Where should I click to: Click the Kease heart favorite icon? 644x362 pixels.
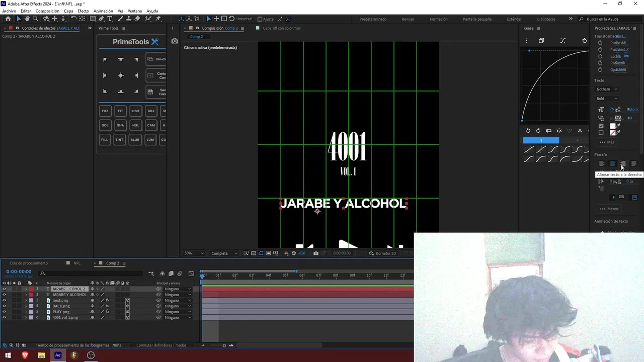(570, 131)
